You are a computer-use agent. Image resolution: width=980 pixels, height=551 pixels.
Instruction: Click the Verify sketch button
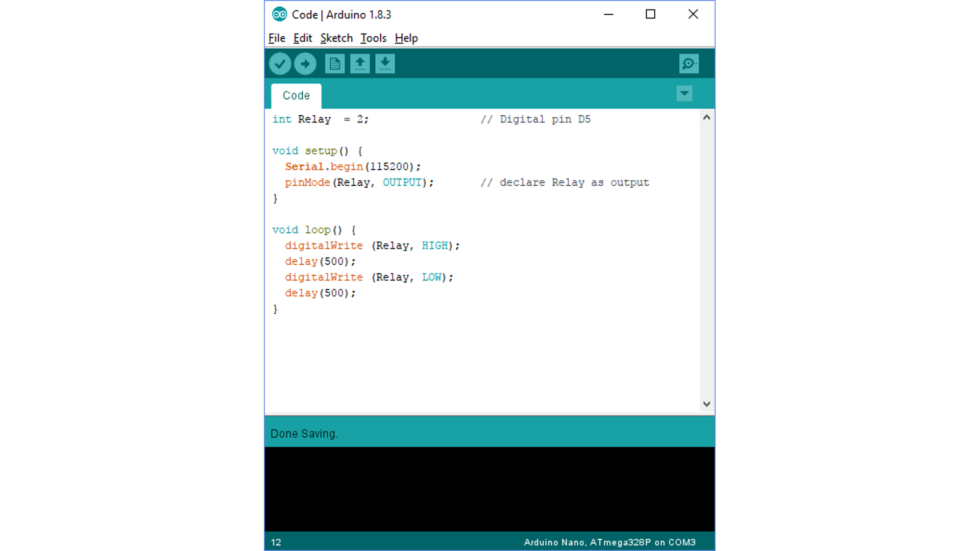coord(280,63)
